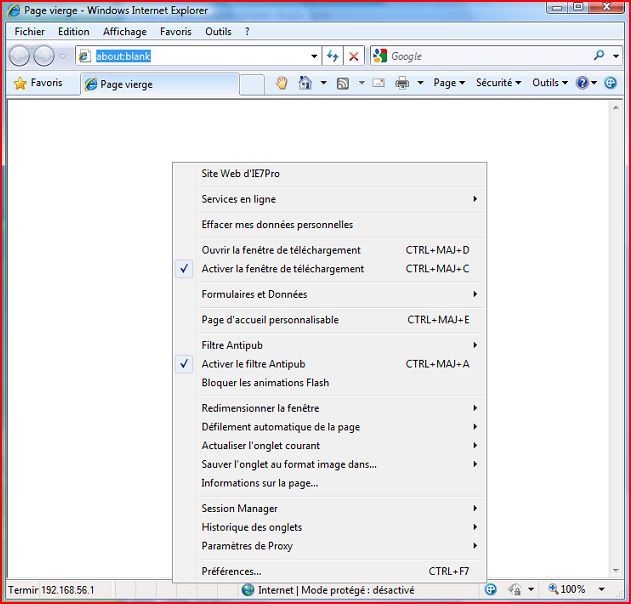Switch to Page vierge tab

point(160,84)
